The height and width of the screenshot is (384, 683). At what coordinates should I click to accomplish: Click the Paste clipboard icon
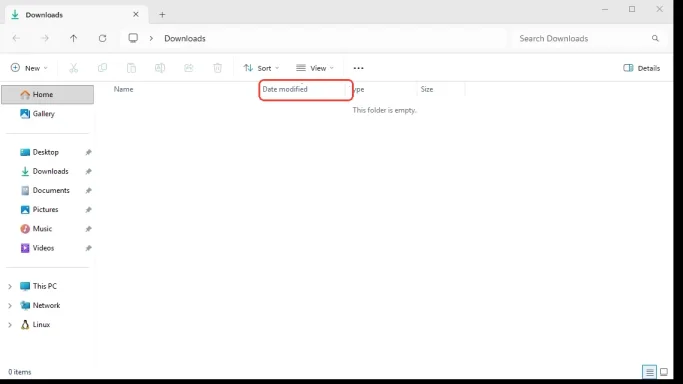(131, 68)
